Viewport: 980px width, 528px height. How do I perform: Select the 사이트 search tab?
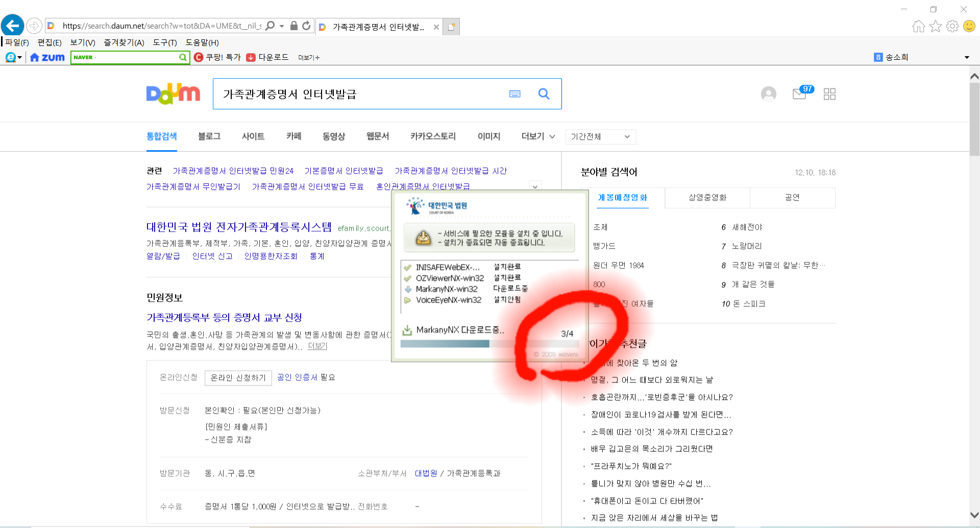253,136
